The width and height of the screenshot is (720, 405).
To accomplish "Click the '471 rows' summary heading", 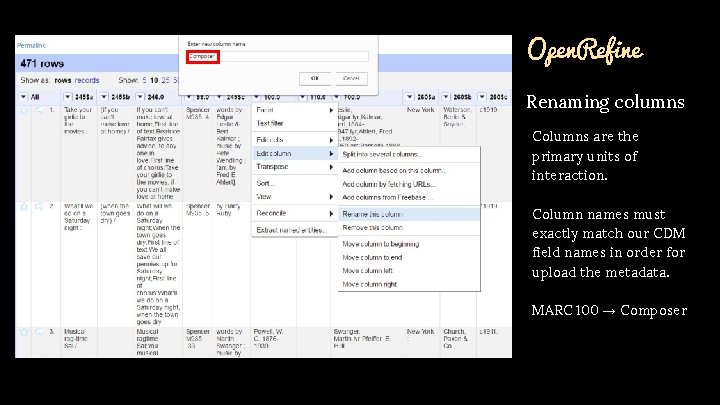I will 42,63.
